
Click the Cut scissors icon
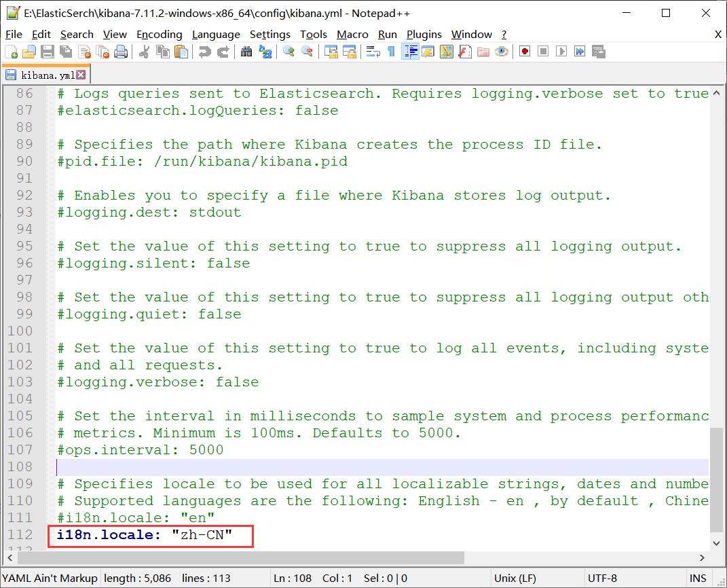pos(144,52)
